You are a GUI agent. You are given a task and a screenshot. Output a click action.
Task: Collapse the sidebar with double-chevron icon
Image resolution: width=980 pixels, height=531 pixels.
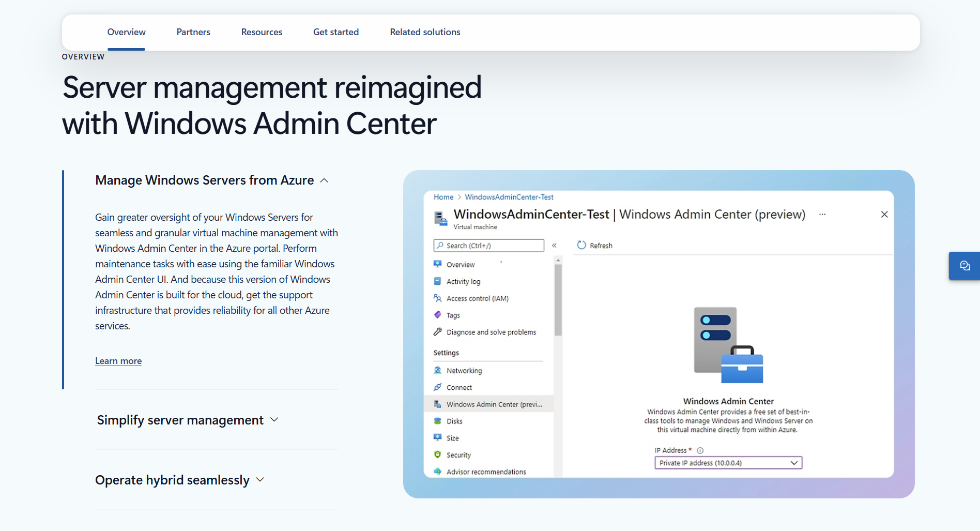554,246
